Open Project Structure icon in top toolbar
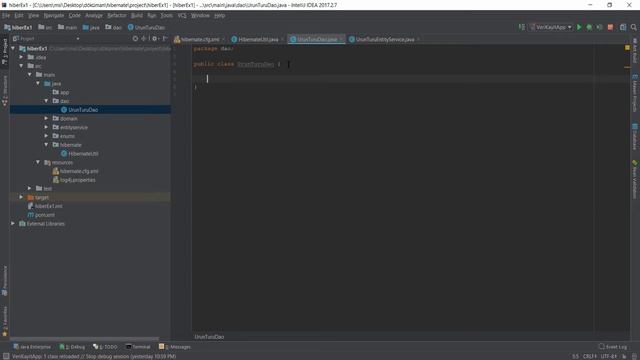 (x=623, y=27)
